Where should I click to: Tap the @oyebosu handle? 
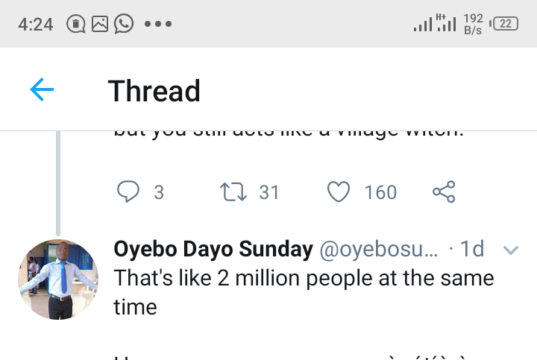378,249
